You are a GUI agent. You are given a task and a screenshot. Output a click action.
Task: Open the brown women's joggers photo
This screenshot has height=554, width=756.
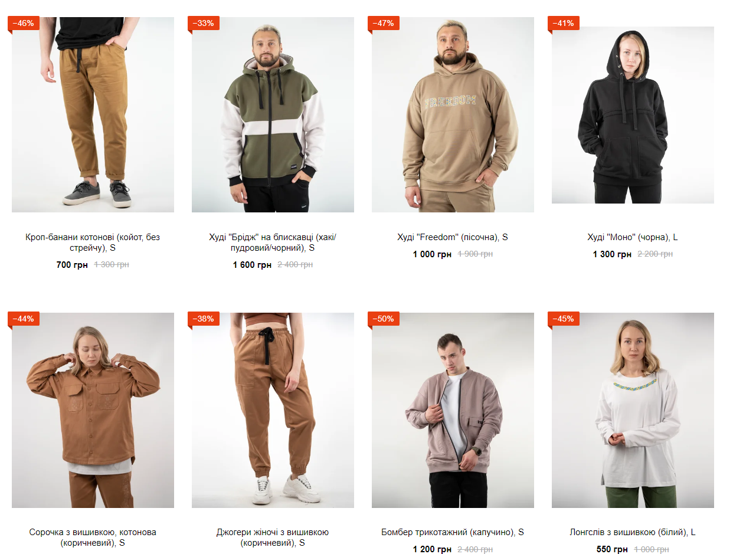273,410
